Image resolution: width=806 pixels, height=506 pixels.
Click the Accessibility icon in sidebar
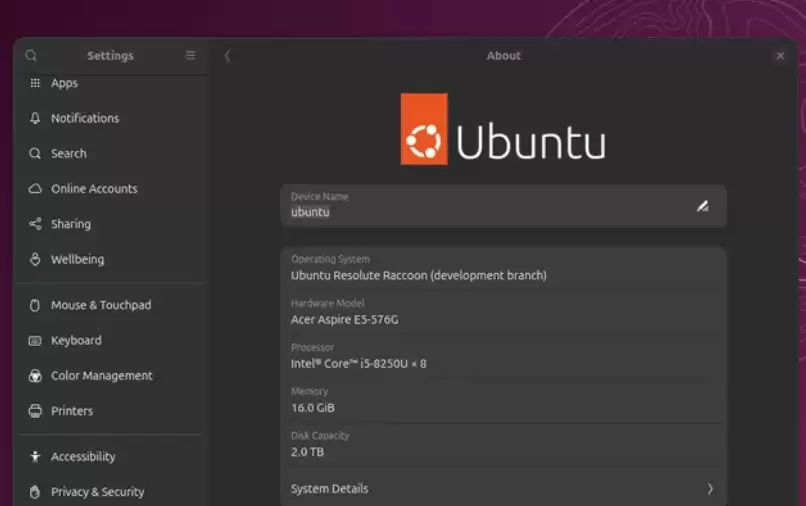[x=35, y=457]
